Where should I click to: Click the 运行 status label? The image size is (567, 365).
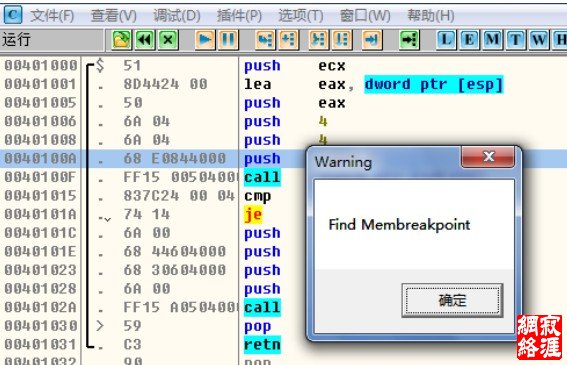(x=16, y=39)
